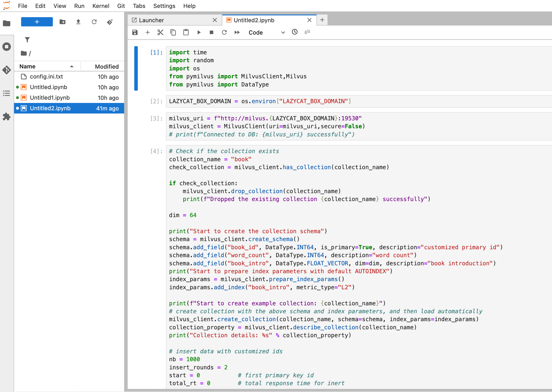Open Untitled1.ipynb in the file browser
The width and height of the screenshot is (552, 392).
(x=50, y=98)
